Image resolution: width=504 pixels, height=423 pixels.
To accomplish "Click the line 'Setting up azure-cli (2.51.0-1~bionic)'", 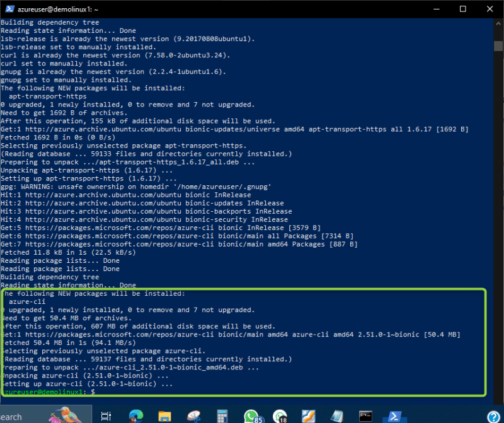I will click(x=87, y=384).
